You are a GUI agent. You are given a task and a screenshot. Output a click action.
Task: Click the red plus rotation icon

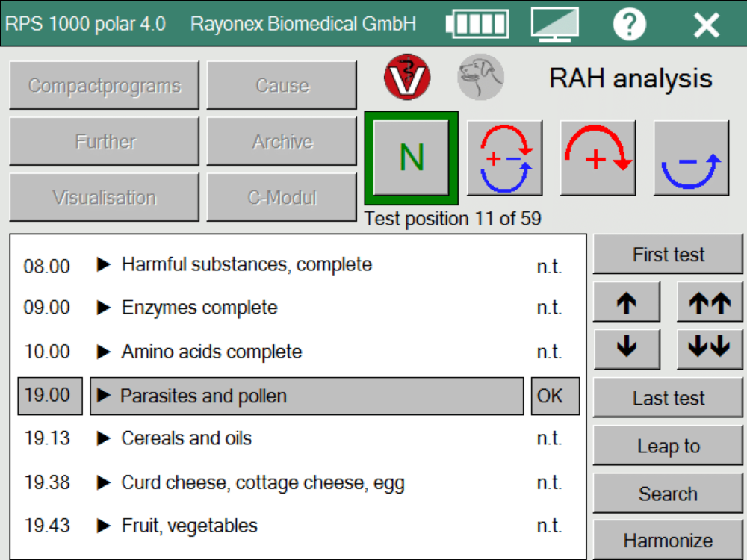click(598, 157)
